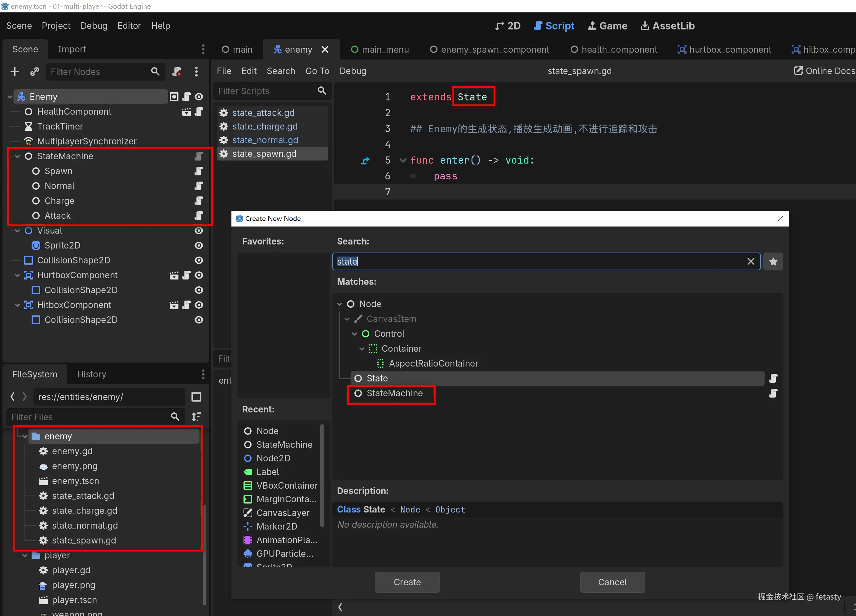Toggle the FileSystem split view icon
856x616 pixels.
[196, 397]
